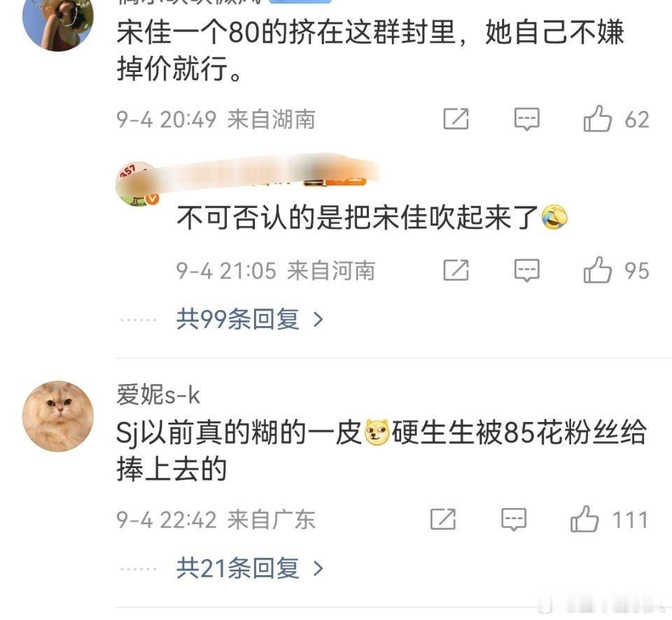Tap the doge emoji in 爱妮s-k's comment
The image size is (672, 620).
pos(377,432)
